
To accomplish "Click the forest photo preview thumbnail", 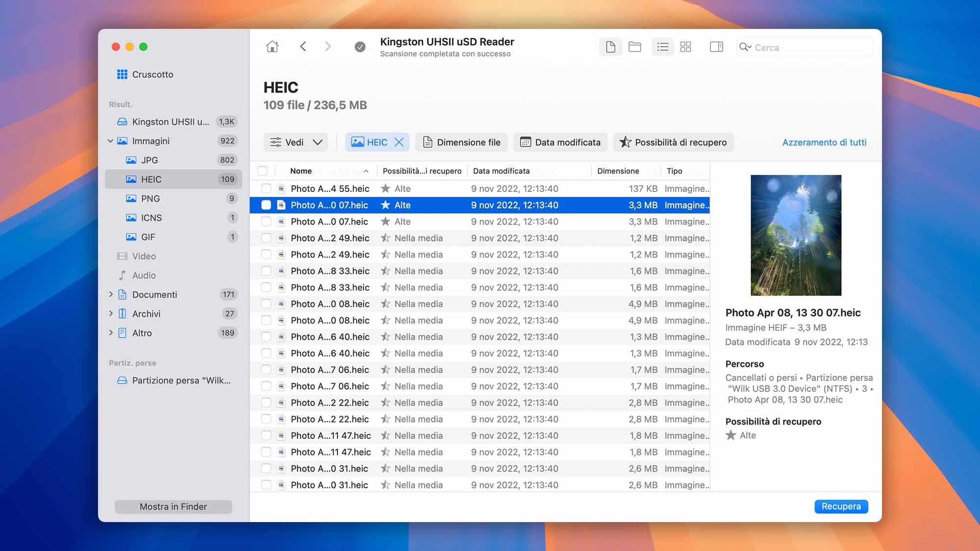I will 796,235.
